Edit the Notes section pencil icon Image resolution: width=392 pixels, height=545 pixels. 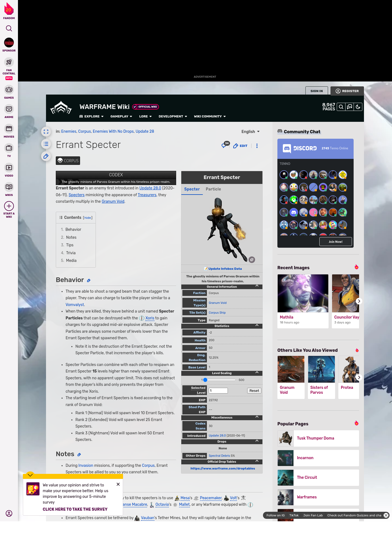(x=79, y=455)
